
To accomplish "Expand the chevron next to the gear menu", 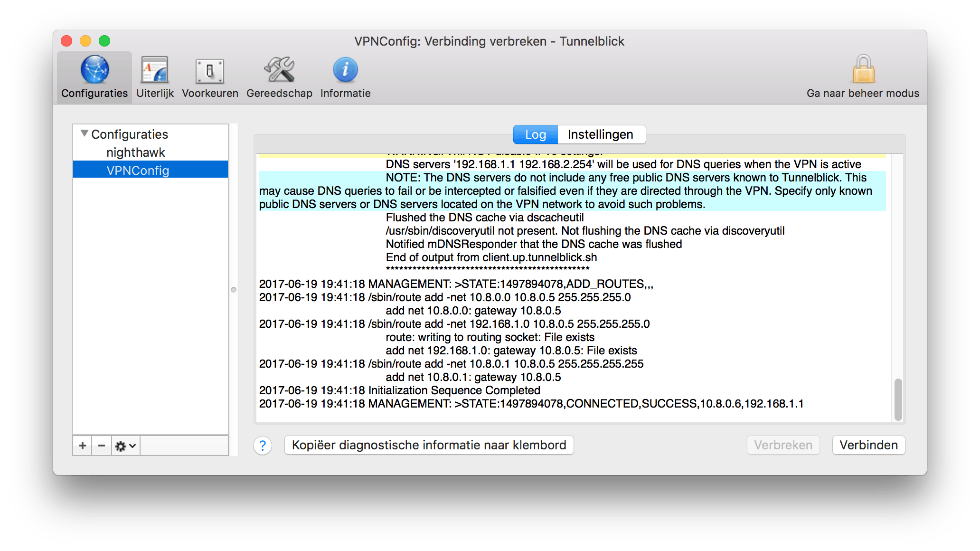I will [132, 446].
